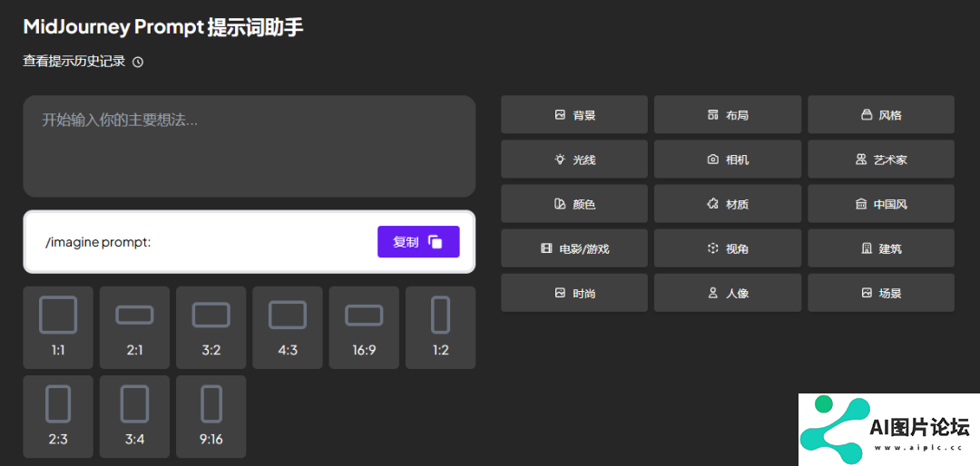
Task: Open the prompt history clock icon
Action: click(x=138, y=62)
